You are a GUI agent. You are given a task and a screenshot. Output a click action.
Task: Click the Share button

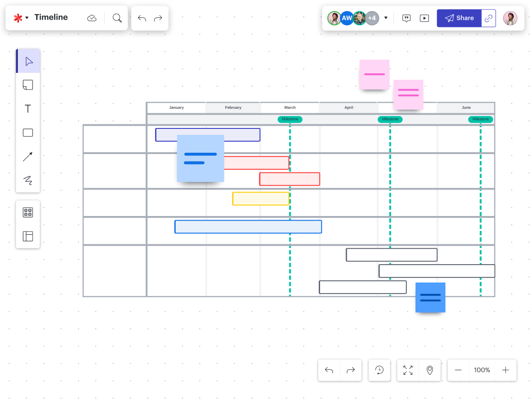pyautogui.click(x=459, y=18)
